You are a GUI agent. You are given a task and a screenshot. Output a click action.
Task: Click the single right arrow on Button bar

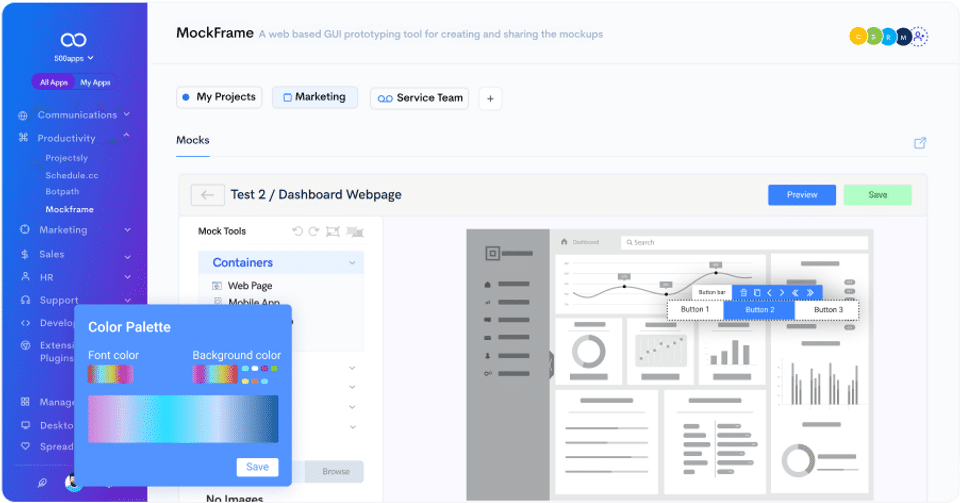click(x=782, y=292)
